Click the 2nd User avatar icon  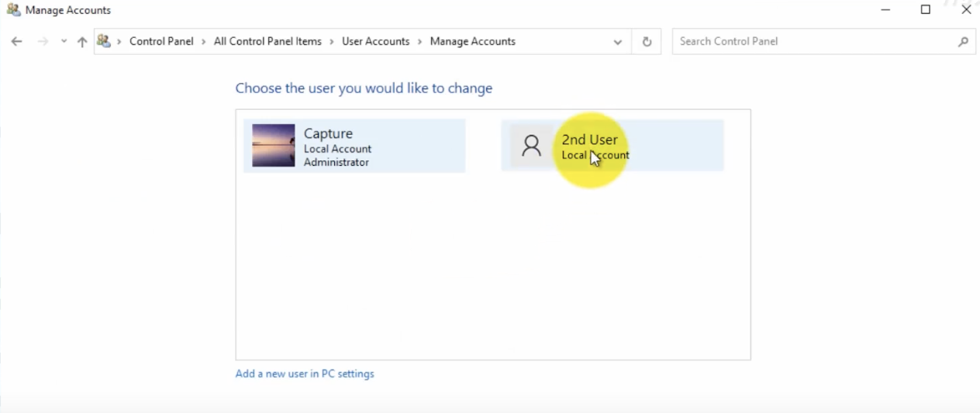click(x=532, y=146)
